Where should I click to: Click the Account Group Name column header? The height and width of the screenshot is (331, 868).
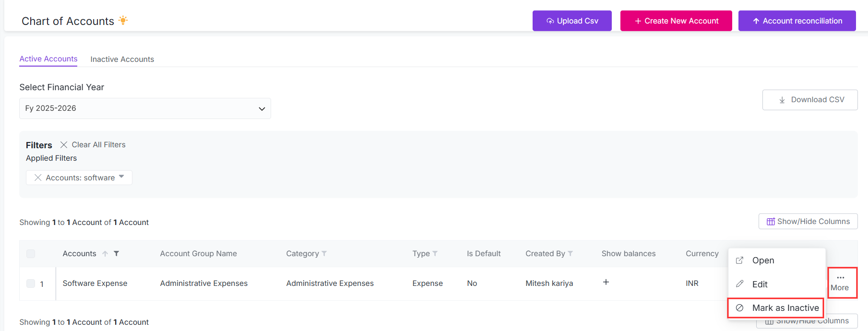[199, 254]
